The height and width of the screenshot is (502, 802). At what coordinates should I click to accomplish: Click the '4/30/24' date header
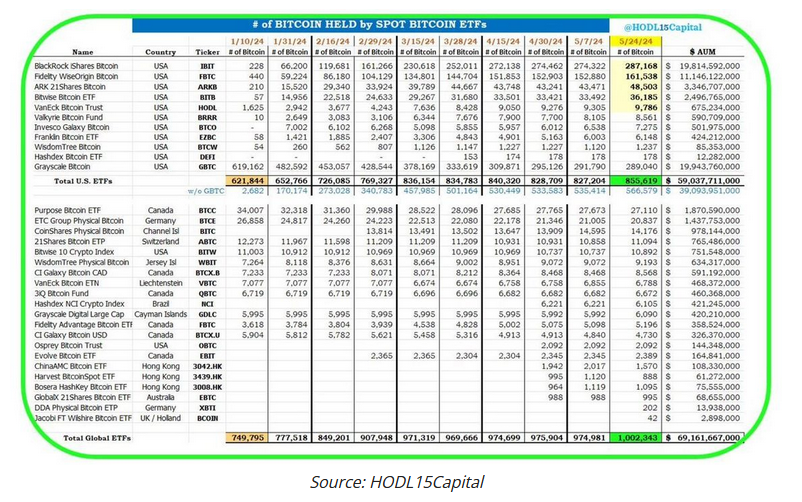(x=546, y=41)
